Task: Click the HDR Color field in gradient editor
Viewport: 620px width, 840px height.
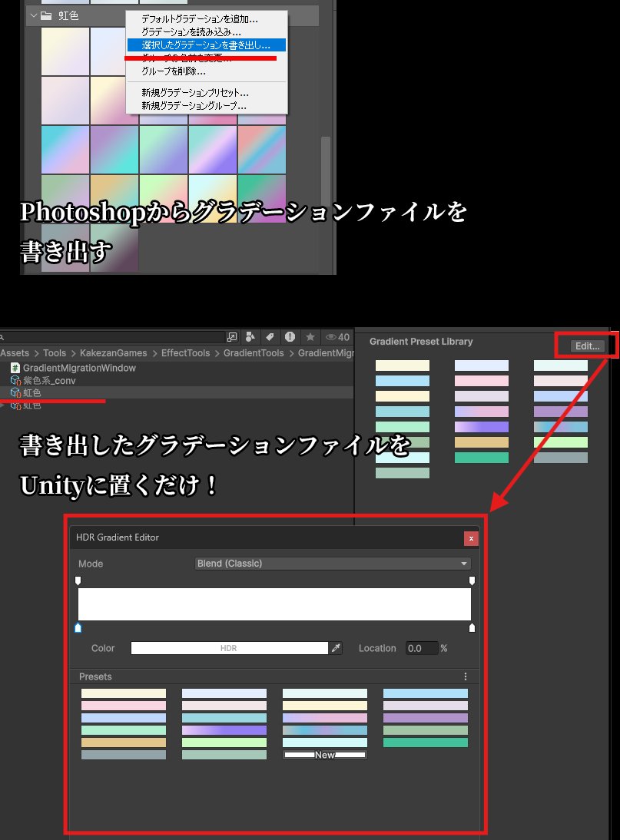Action: (x=230, y=648)
